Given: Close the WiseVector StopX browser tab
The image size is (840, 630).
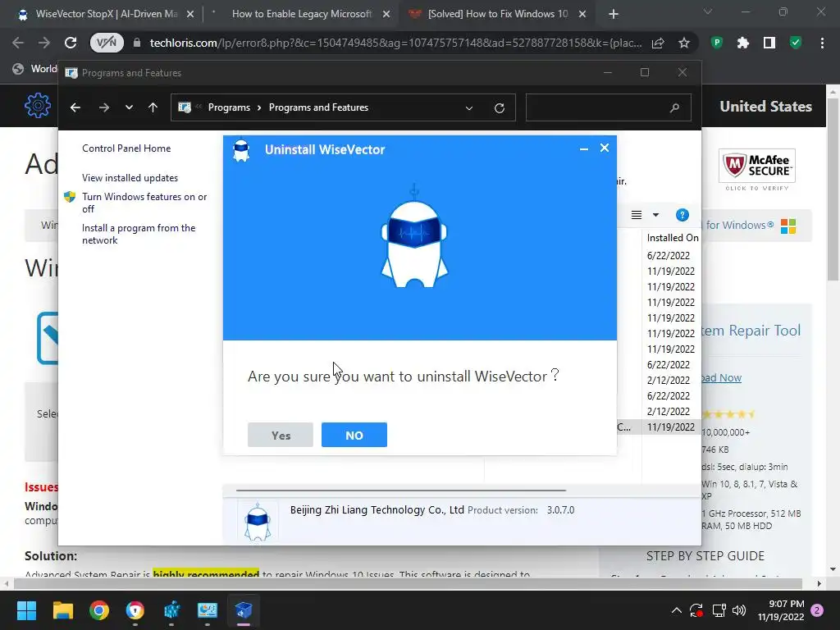Looking at the screenshot, I should 190,15.
